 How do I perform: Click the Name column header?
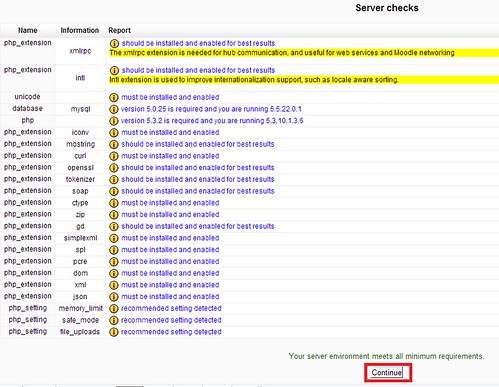point(28,30)
